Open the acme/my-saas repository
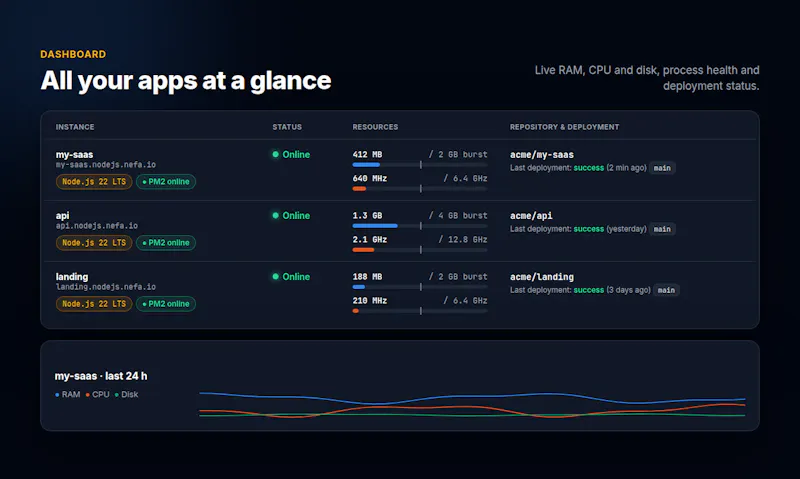 click(542, 155)
